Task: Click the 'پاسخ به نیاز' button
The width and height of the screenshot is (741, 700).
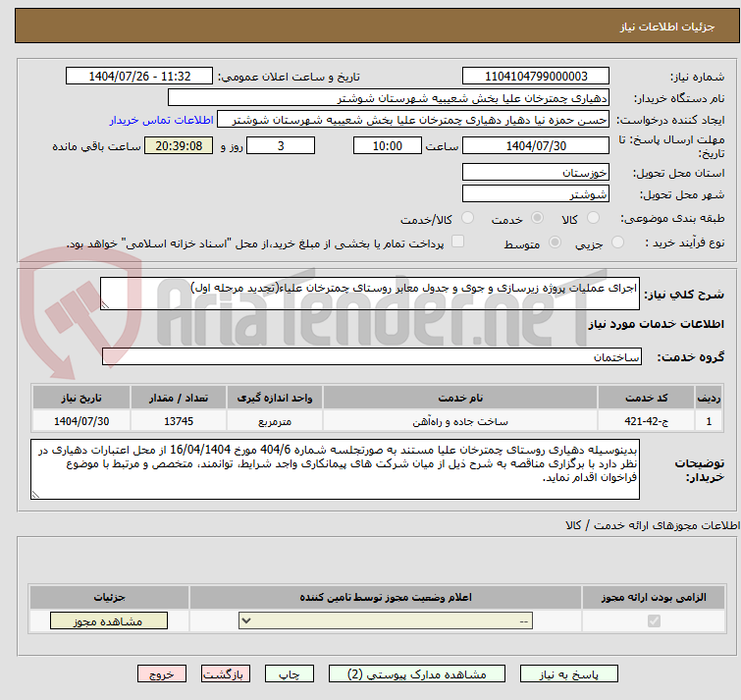Action: click(x=569, y=674)
